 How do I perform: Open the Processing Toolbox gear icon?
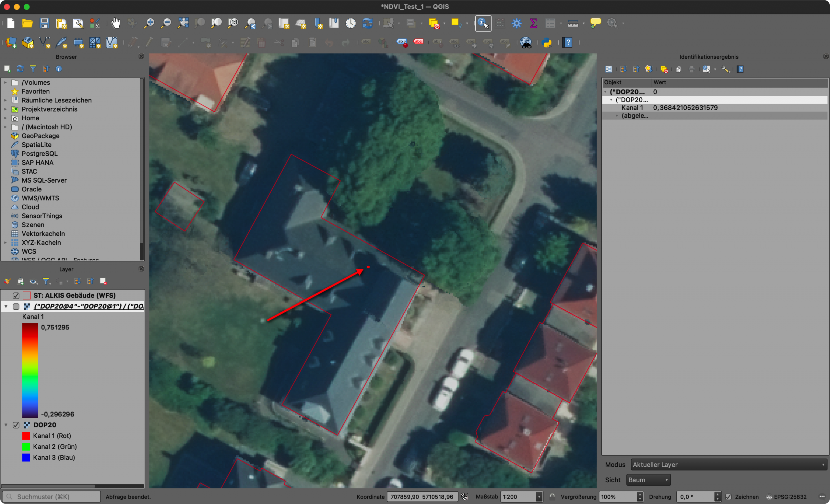pos(516,23)
